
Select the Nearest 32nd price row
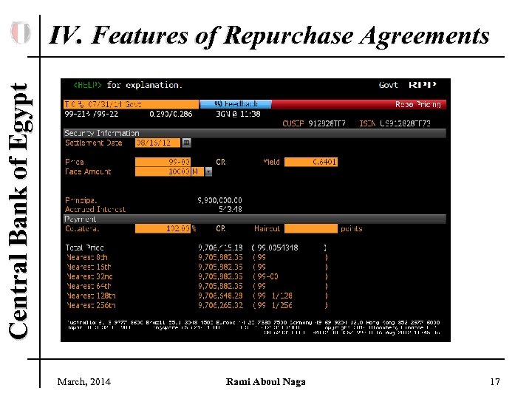coord(197,276)
